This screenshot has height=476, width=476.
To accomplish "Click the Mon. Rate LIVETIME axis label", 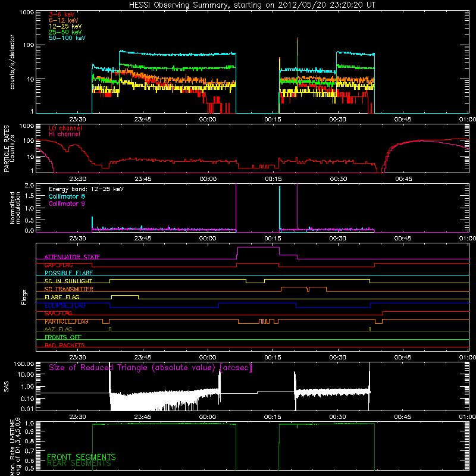I will tap(14, 446).
